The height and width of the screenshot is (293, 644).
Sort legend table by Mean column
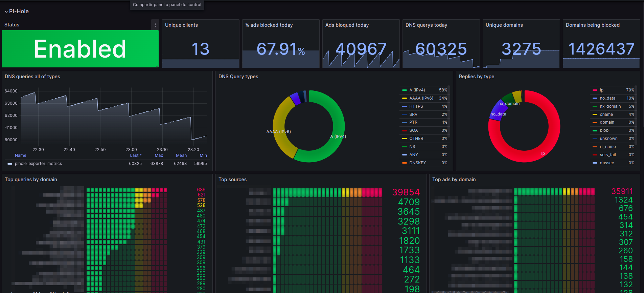click(181, 155)
